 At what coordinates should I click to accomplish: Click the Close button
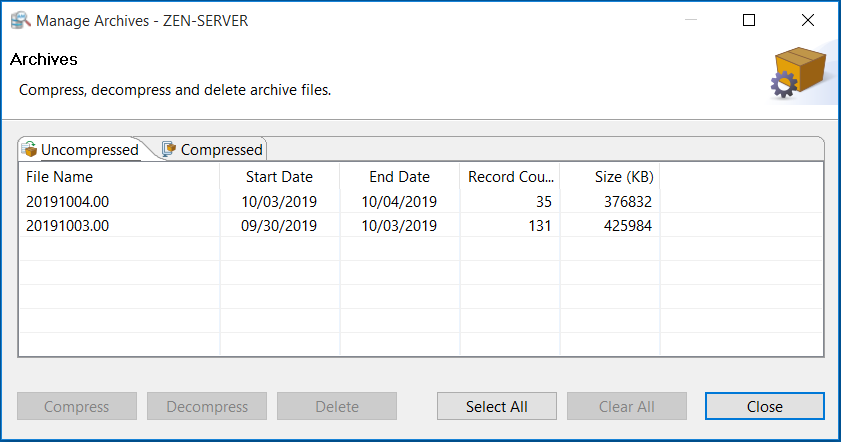click(x=764, y=406)
